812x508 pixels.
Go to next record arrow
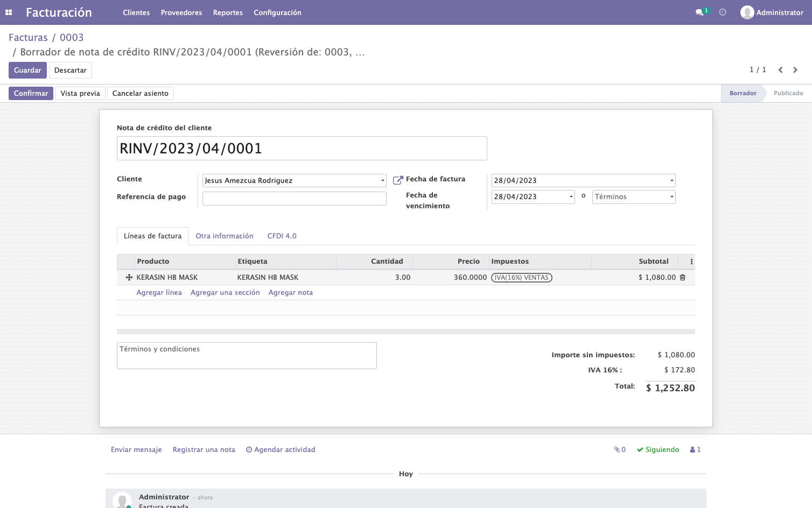click(x=795, y=70)
